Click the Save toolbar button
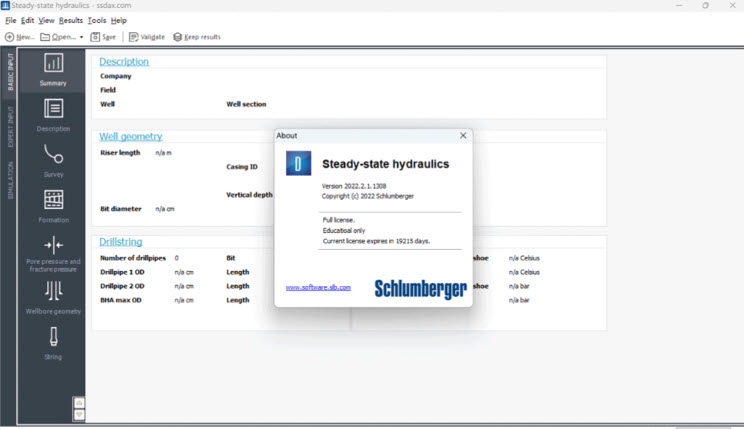The image size is (744, 429). click(x=103, y=37)
